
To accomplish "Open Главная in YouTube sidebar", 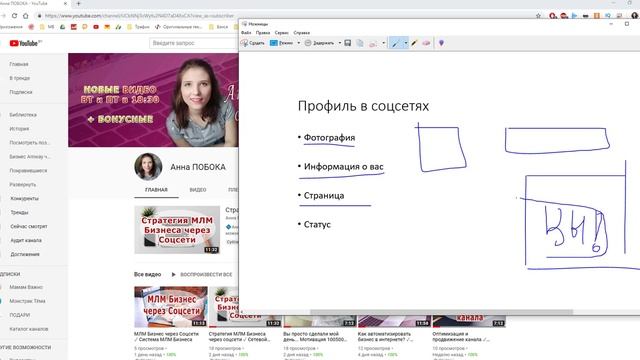I will [x=19, y=64].
